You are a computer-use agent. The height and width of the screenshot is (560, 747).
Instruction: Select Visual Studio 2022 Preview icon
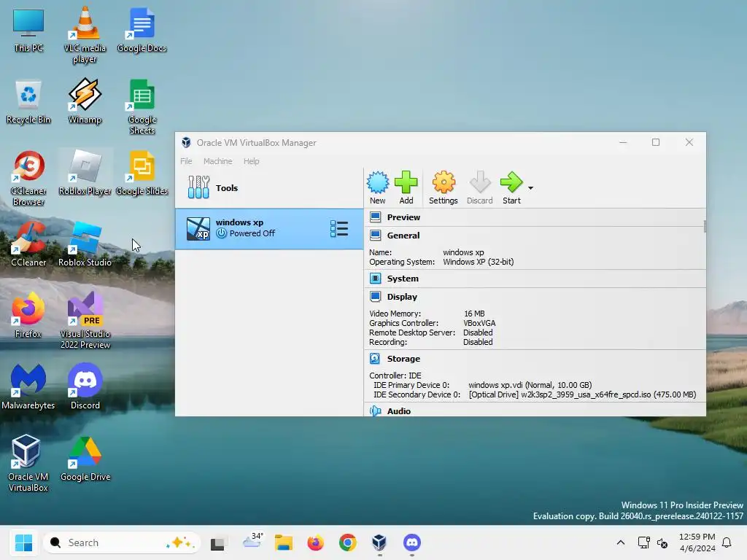85,321
